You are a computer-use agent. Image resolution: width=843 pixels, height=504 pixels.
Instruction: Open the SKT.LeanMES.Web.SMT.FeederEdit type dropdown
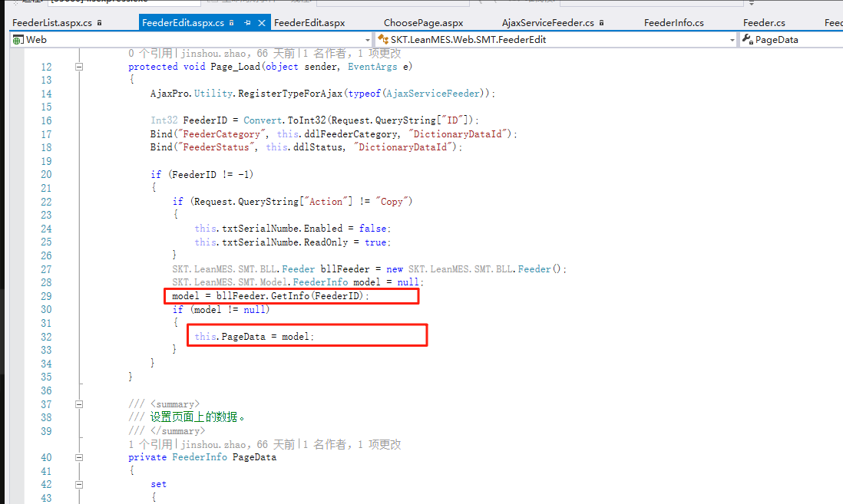(557, 40)
